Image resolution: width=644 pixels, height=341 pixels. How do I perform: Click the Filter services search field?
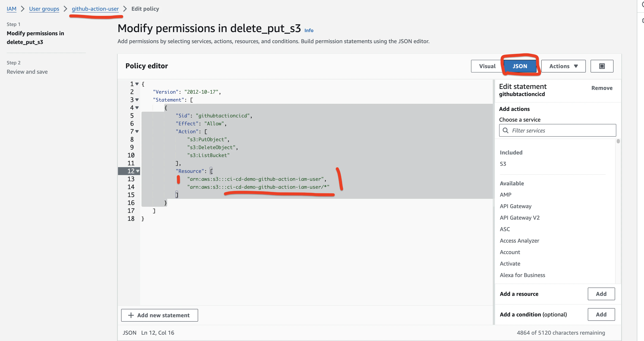point(558,130)
